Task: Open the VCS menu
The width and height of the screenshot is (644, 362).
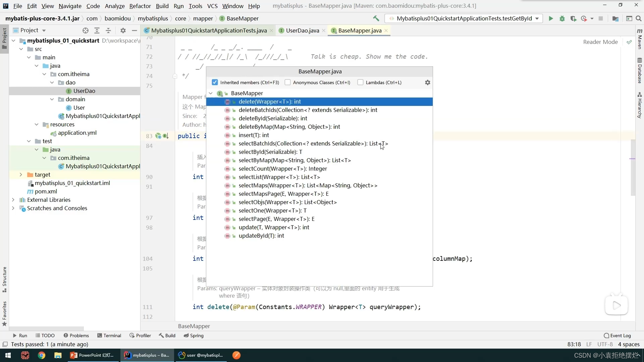Action: [x=212, y=6]
